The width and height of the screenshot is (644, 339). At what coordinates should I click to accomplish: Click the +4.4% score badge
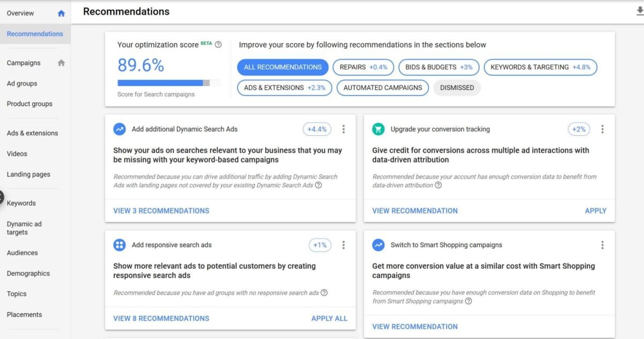pos(317,129)
